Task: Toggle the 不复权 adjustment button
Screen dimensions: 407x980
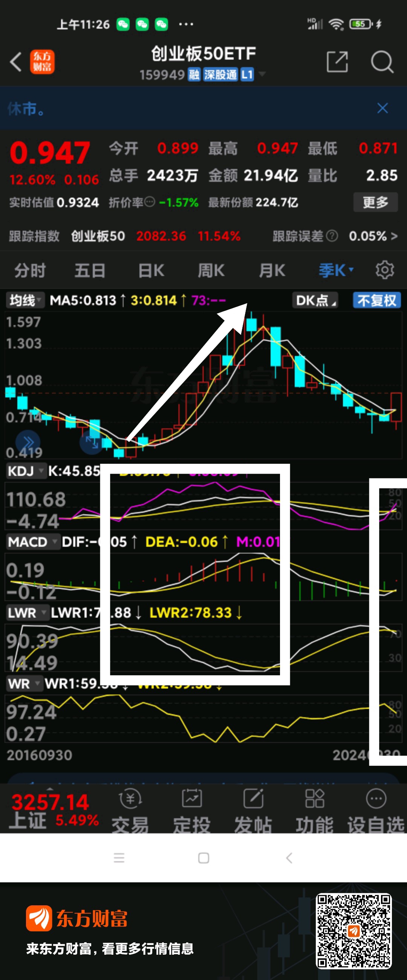Action: point(377,300)
